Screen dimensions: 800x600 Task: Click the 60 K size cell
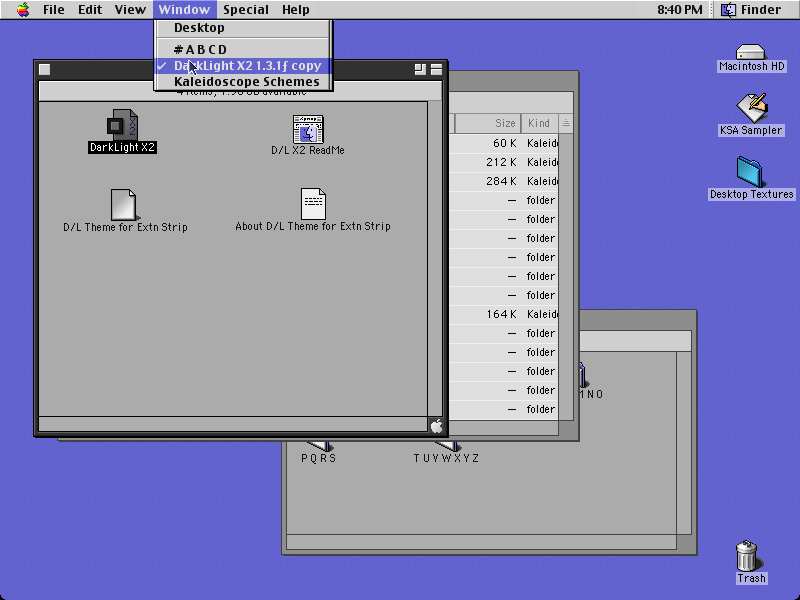coord(505,143)
